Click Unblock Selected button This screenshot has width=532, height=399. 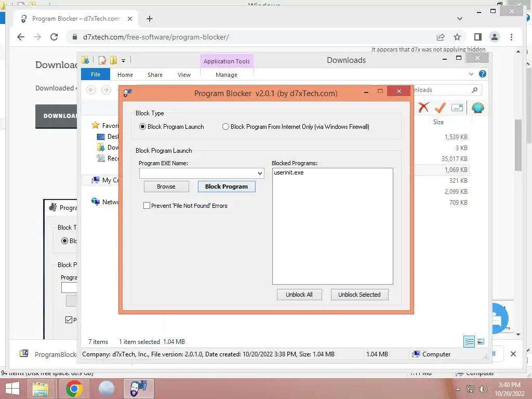[360, 295]
